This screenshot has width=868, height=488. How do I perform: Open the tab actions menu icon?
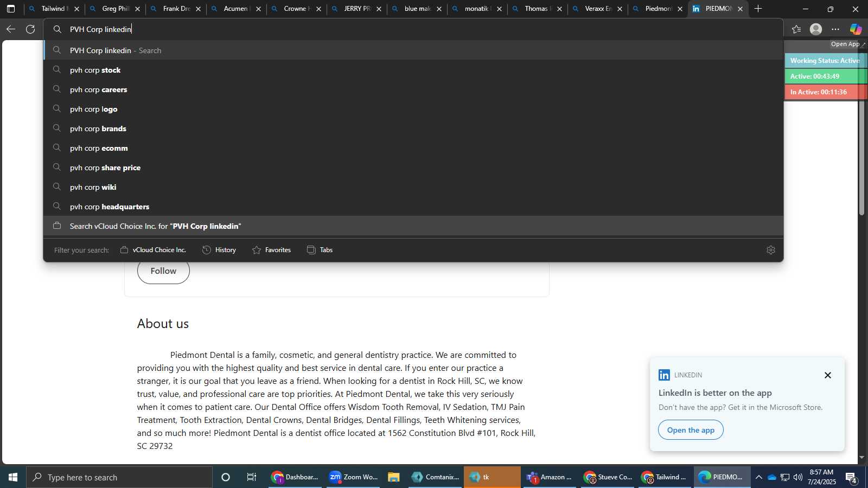coord(11,9)
